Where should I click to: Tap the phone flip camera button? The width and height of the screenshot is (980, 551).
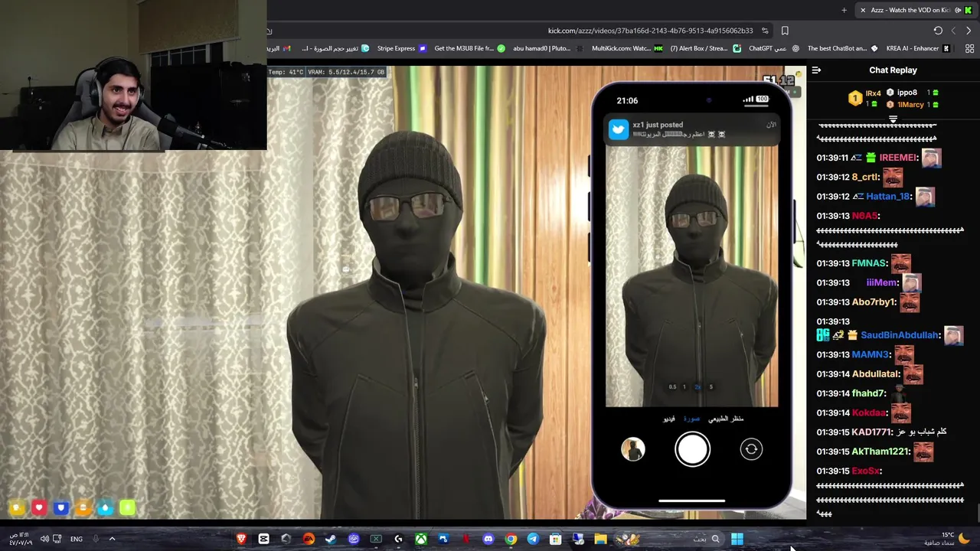point(751,449)
